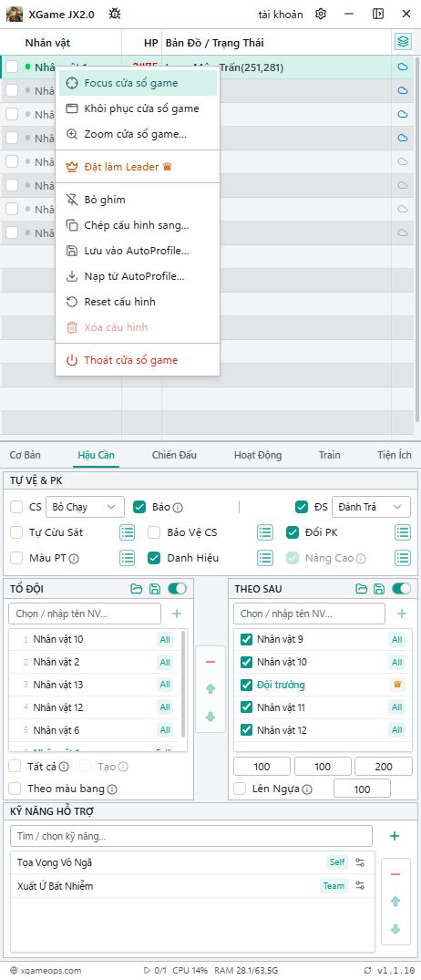This screenshot has width=421, height=980.
Task: Choose Chép cấu hình sang
Action: click(138, 225)
